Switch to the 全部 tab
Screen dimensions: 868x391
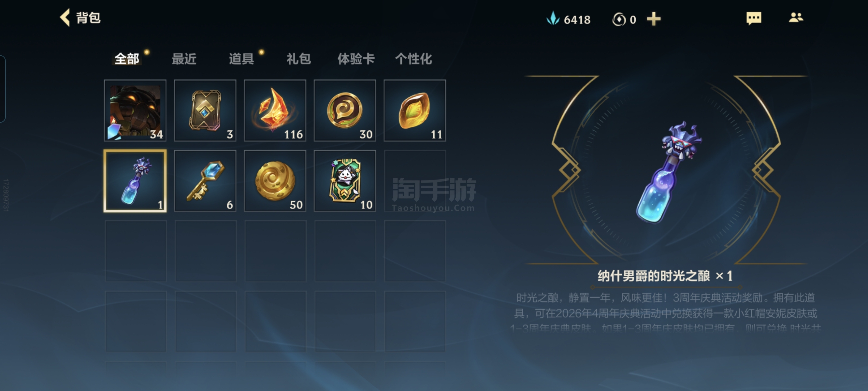tap(127, 59)
